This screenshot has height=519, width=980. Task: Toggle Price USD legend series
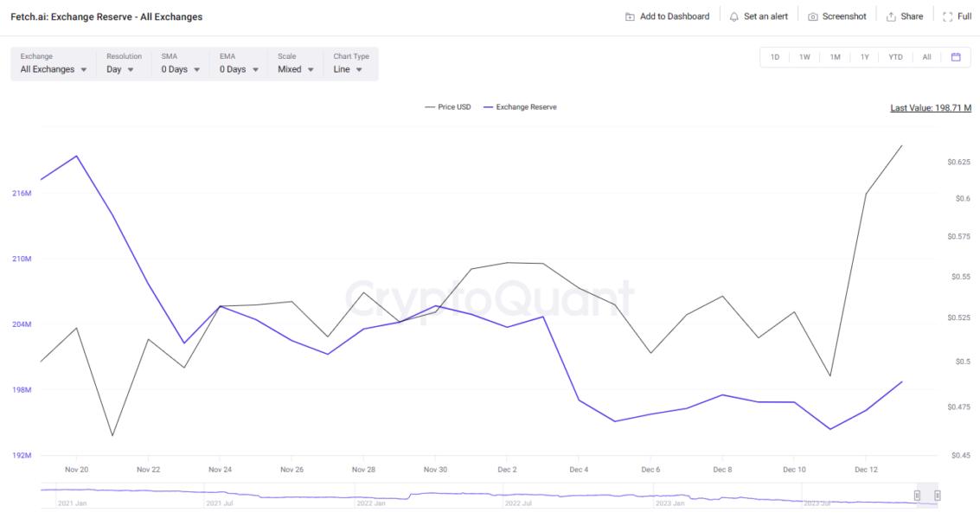pyautogui.click(x=447, y=107)
